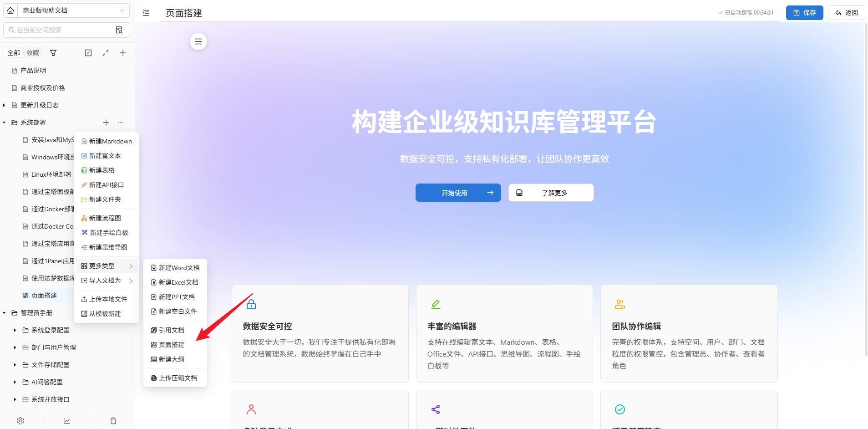Open the 页面搭建 item in the tree
The image size is (868, 429).
point(44,296)
